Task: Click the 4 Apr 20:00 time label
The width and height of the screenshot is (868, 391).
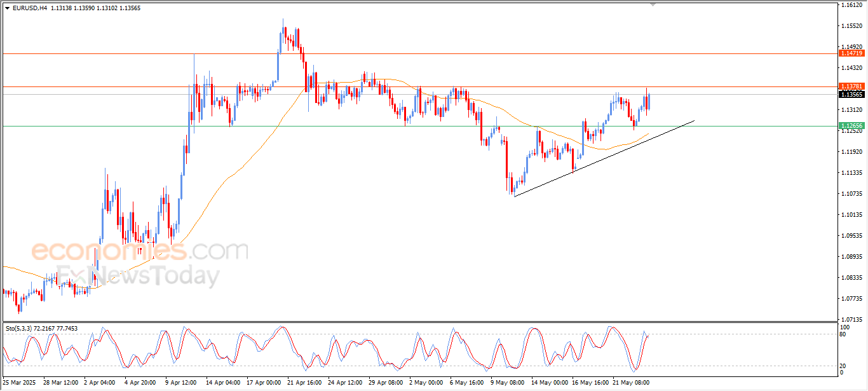Action: point(140,383)
